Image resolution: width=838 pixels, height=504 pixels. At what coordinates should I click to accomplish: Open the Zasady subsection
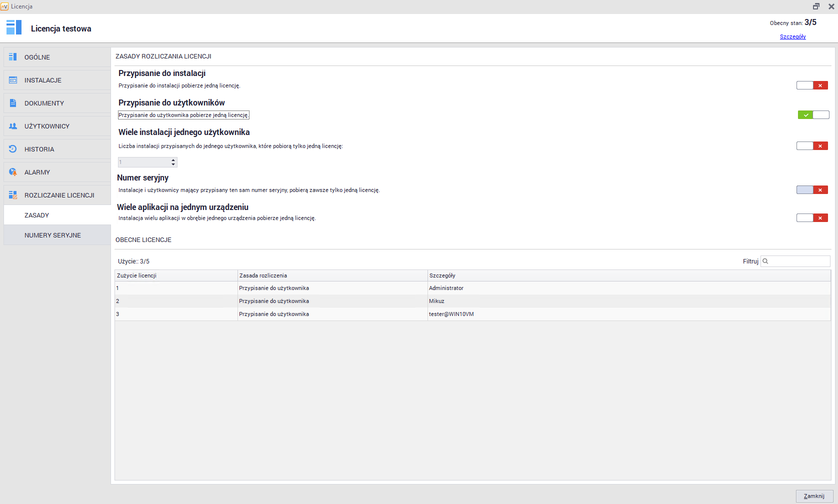[x=37, y=215]
